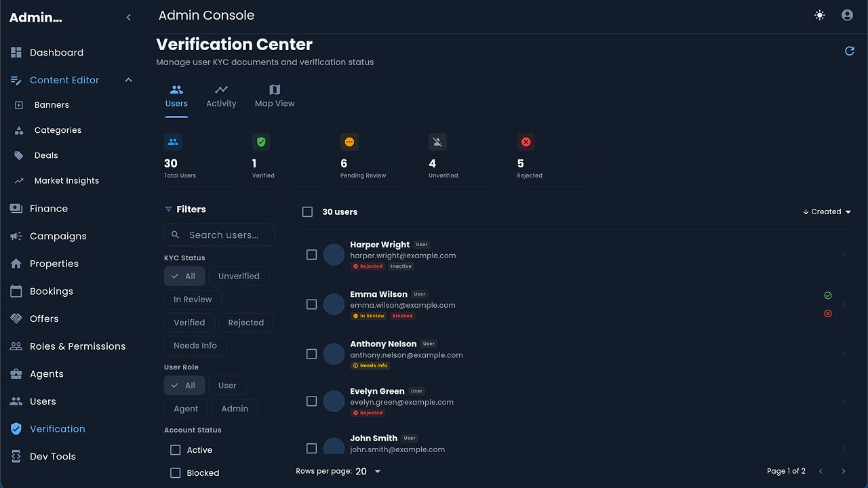Filter user role by Agent

(x=186, y=409)
